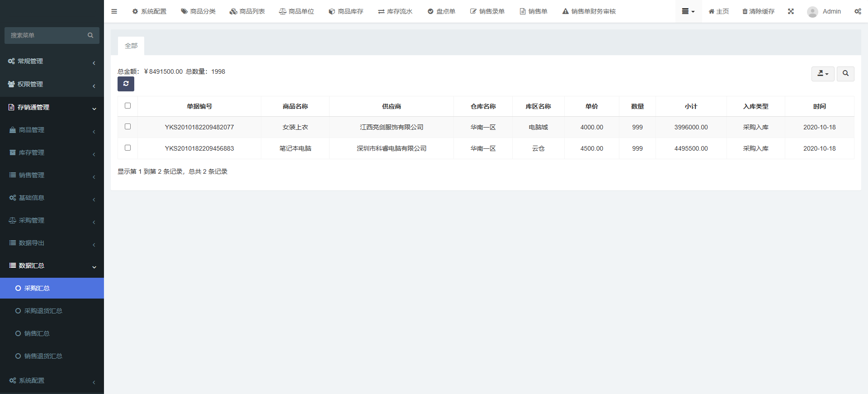Click 清除缓存 trash shortcut
Viewport: 868px width, 394px height.
pos(758,11)
